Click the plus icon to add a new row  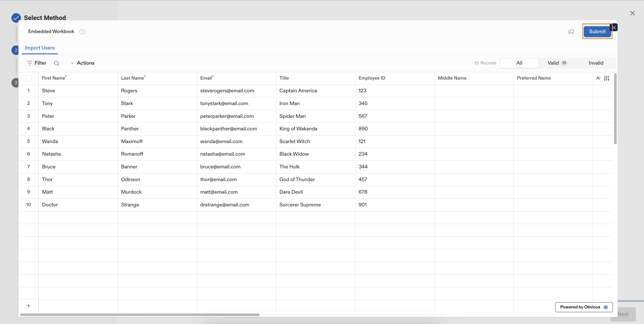click(x=29, y=305)
